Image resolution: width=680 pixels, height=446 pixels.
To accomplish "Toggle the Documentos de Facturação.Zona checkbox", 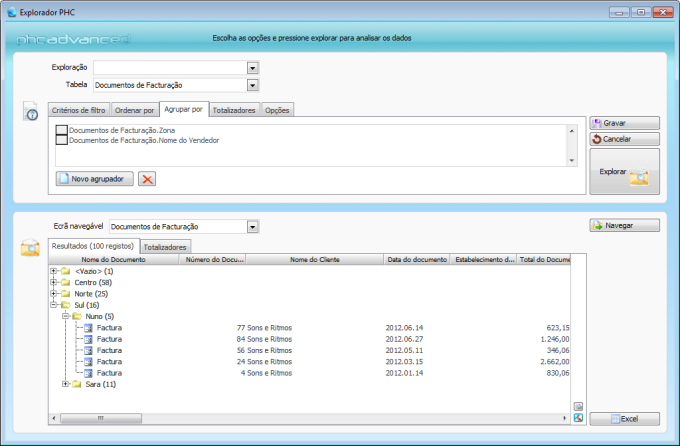I will pos(62,130).
